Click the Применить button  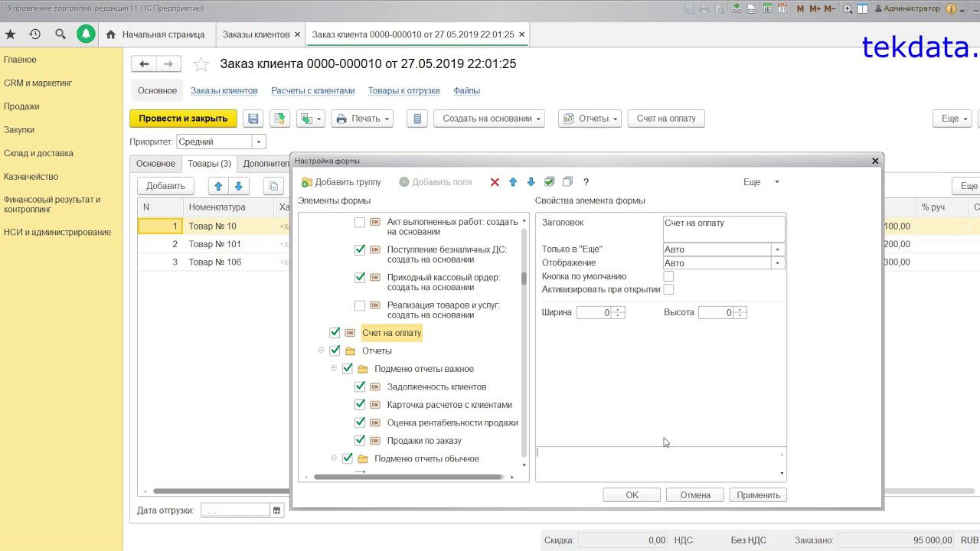[x=758, y=495]
